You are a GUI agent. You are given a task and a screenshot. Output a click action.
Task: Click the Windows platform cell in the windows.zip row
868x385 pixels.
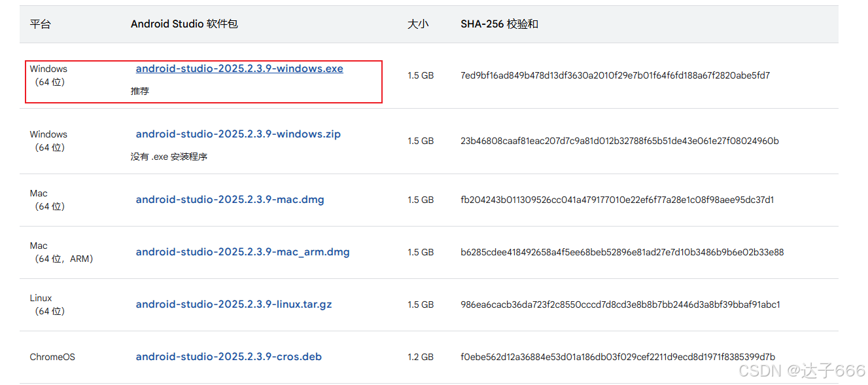pos(48,141)
